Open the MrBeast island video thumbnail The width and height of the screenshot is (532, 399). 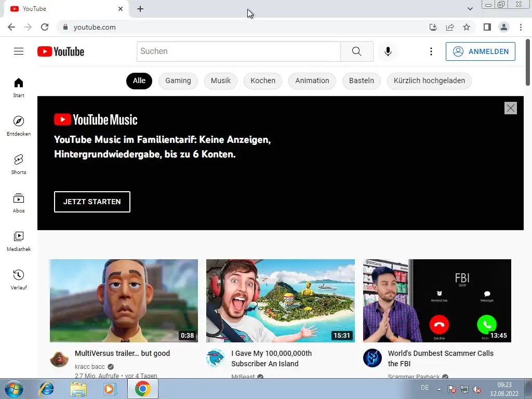coord(281,301)
